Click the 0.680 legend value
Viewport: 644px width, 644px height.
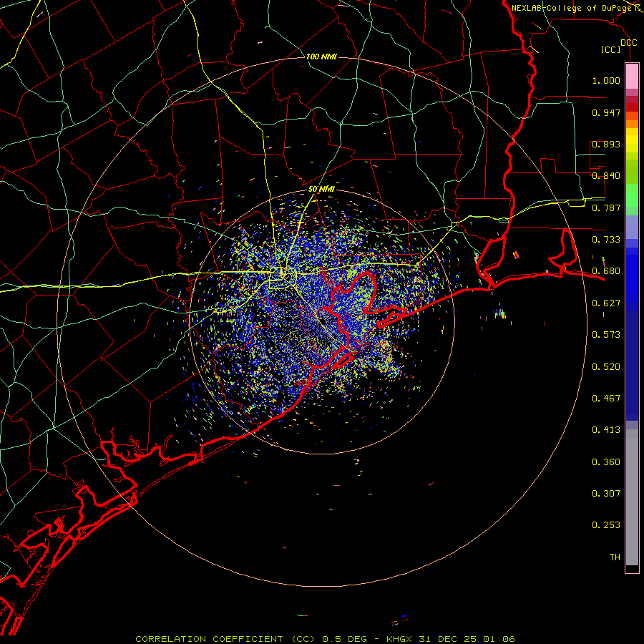click(x=606, y=271)
